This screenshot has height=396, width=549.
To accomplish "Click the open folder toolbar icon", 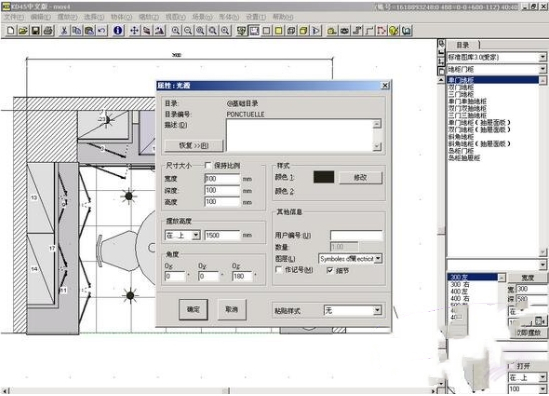I will click(23, 31).
